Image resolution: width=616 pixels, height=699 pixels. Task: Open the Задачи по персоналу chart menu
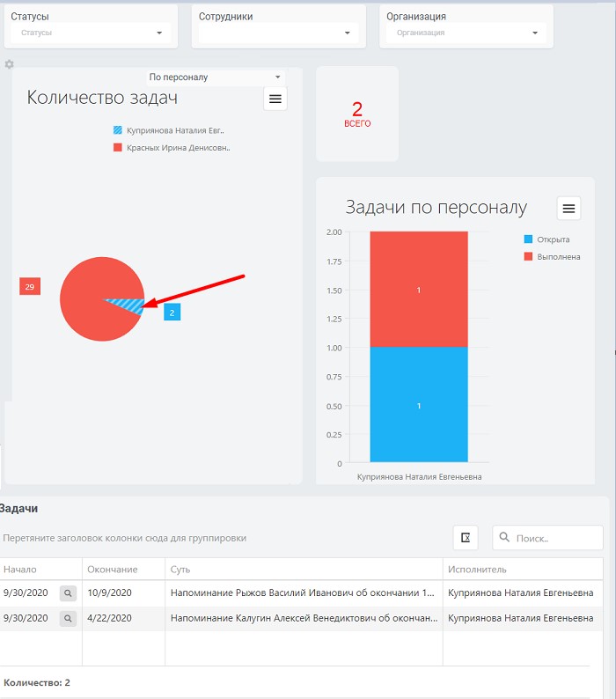[568, 208]
